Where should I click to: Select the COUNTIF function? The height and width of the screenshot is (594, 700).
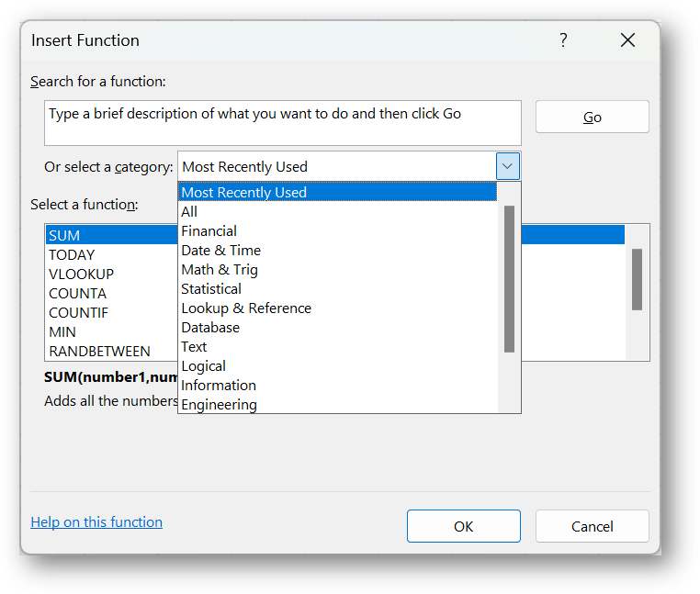(111, 312)
